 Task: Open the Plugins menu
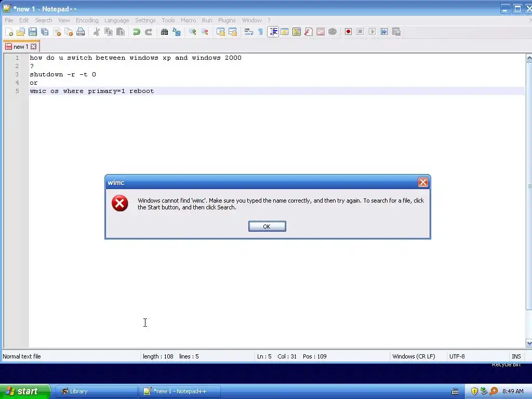(227, 20)
